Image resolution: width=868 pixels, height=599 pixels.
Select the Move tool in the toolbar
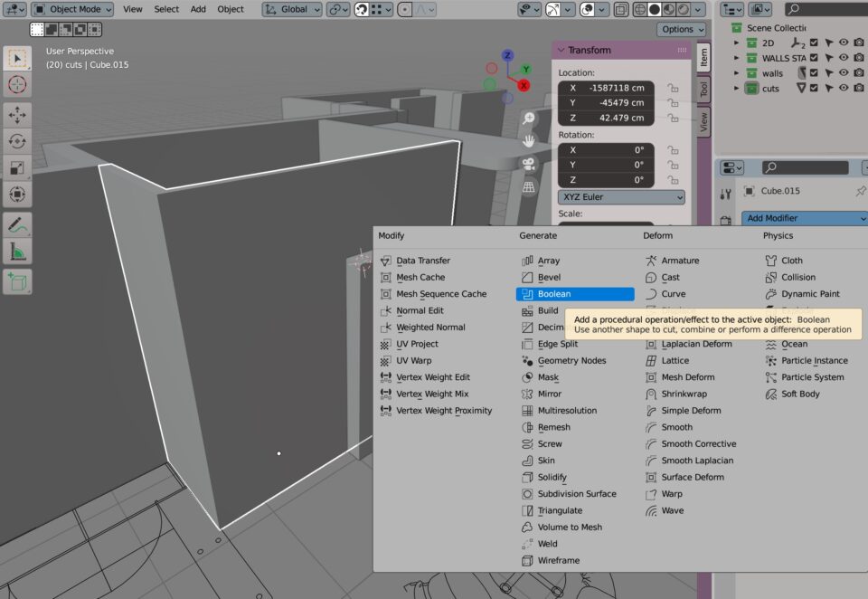(x=17, y=114)
